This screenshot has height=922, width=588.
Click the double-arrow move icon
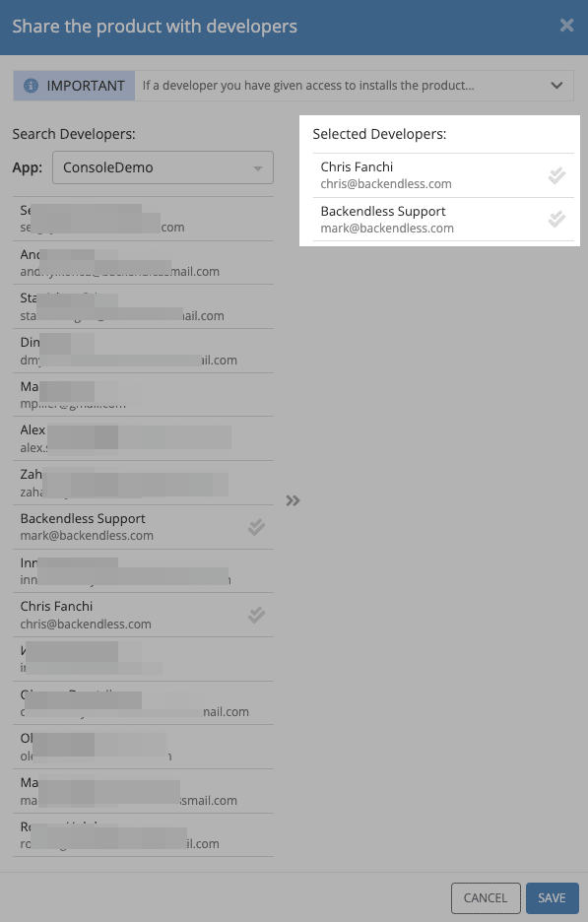point(293,500)
